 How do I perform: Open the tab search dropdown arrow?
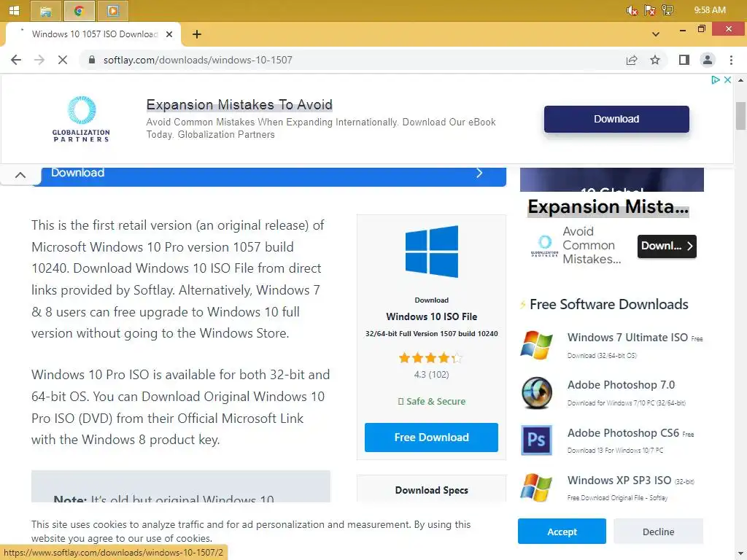tap(656, 34)
